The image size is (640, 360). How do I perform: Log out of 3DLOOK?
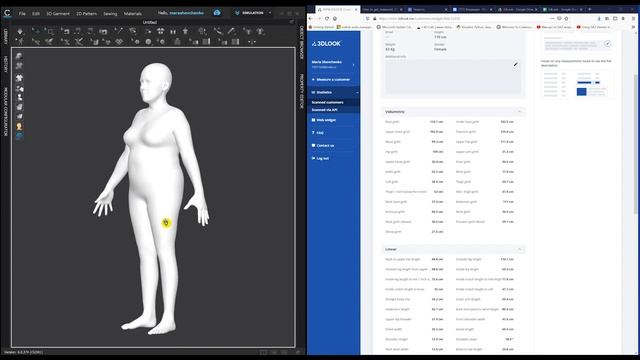tap(320, 158)
